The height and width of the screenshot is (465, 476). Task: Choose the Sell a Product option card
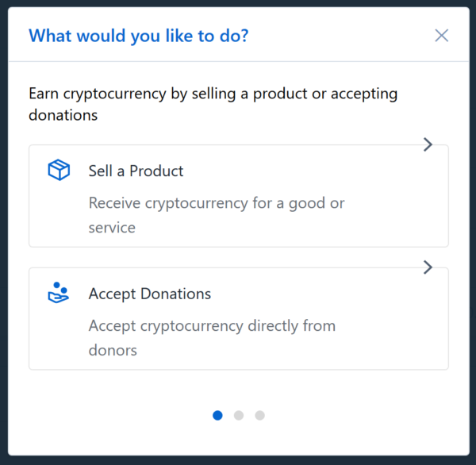coord(239,196)
